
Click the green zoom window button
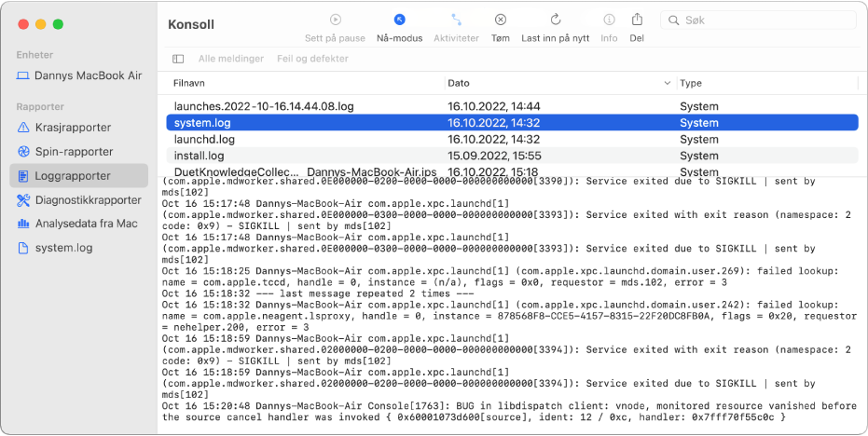[58, 24]
